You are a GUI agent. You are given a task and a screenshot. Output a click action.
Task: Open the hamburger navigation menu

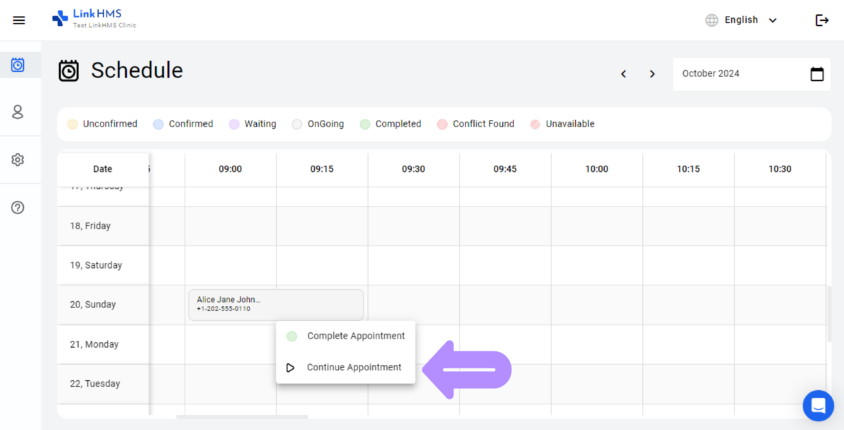pyautogui.click(x=18, y=20)
